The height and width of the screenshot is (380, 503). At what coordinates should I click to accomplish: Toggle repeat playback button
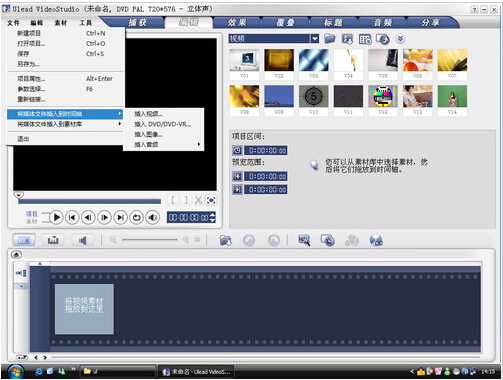(x=136, y=218)
